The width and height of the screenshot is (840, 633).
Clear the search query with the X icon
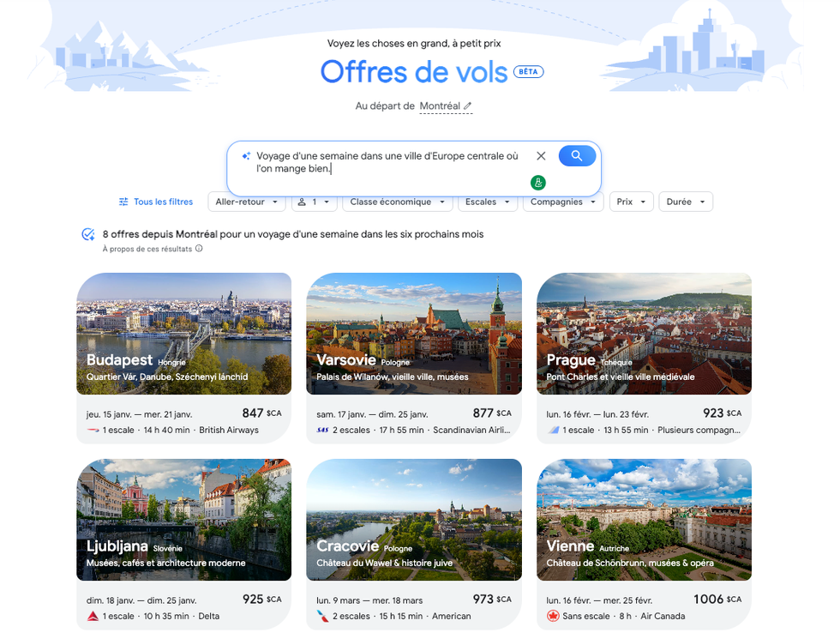point(541,155)
